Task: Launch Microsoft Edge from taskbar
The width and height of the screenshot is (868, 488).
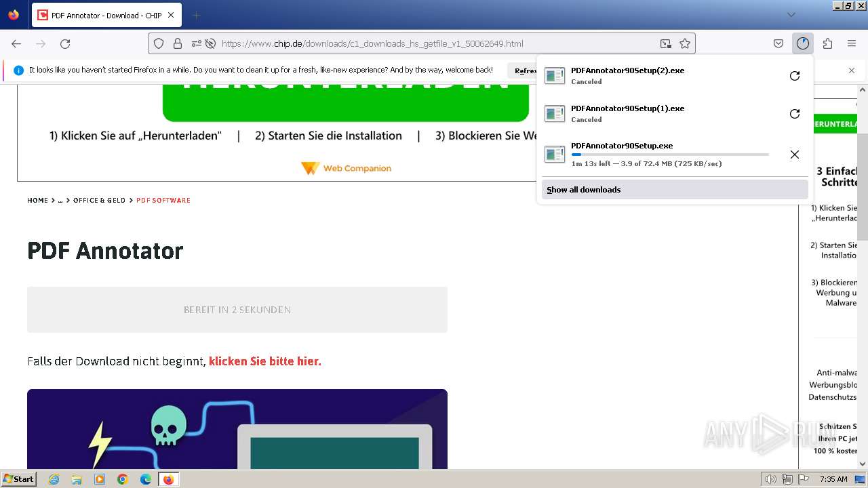Action: click(146, 479)
